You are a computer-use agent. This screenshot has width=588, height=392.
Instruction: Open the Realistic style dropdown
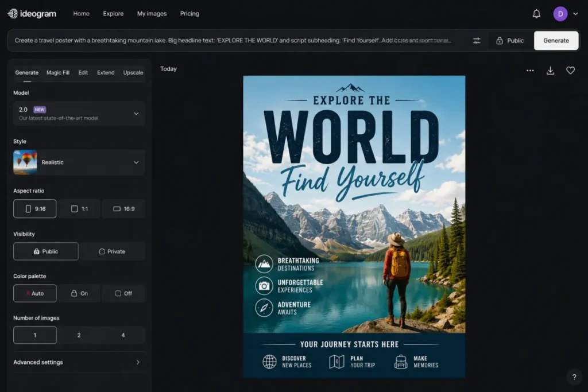[x=79, y=162]
